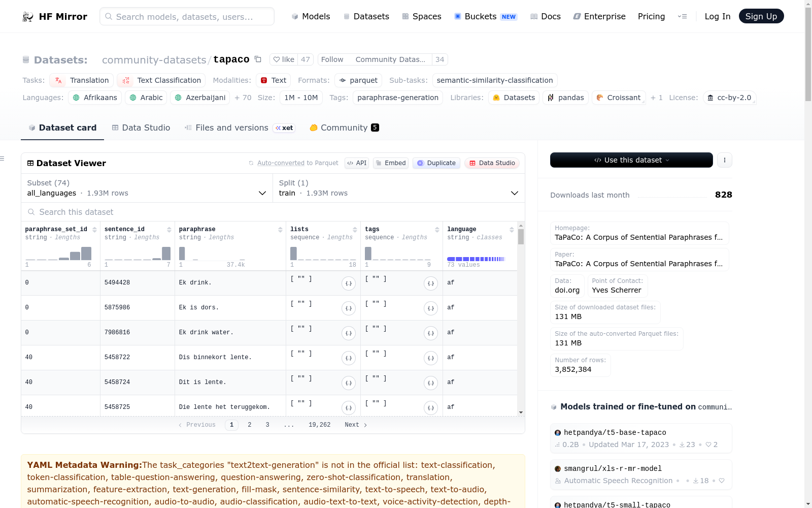Open Enterprise from the navigation bar
Viewport: 812px width, 508px height.
click(x=599, y=17)
